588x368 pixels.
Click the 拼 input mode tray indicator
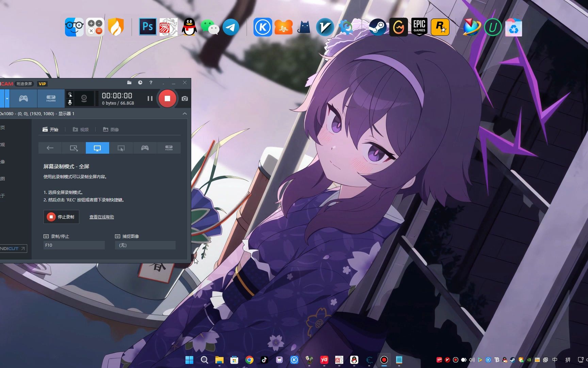point(568,360)
